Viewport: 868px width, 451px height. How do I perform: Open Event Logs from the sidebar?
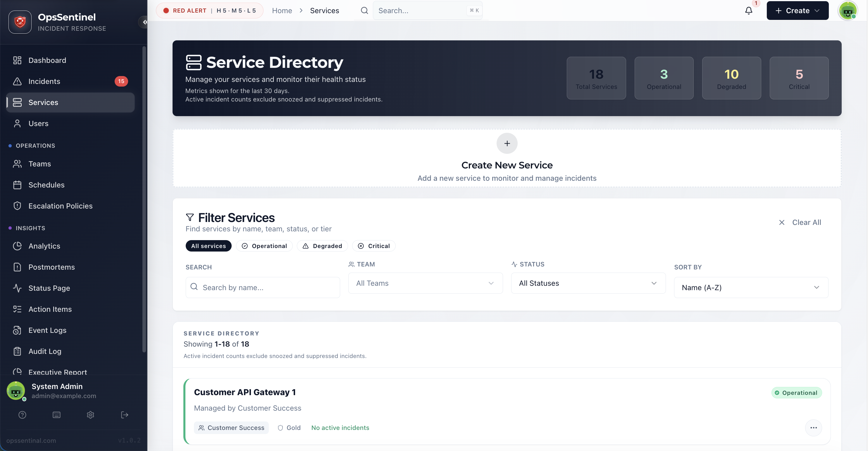coord(47,330)
